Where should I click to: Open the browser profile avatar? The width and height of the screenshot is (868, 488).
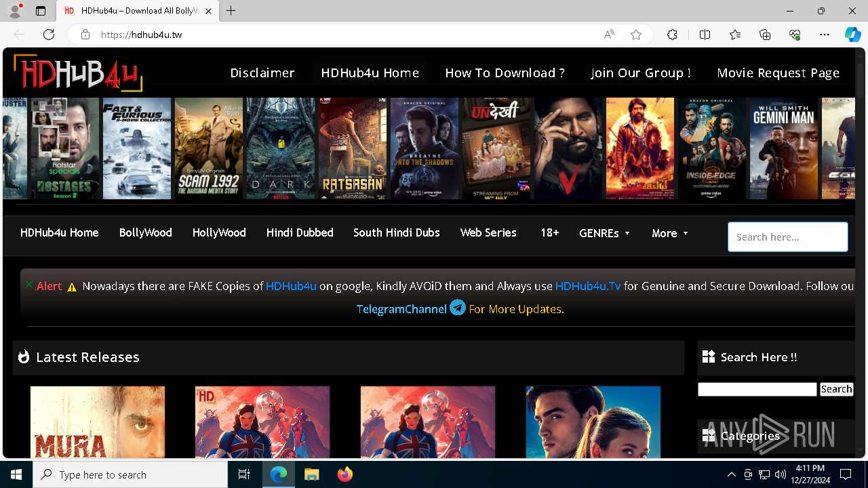coord(14,11)
